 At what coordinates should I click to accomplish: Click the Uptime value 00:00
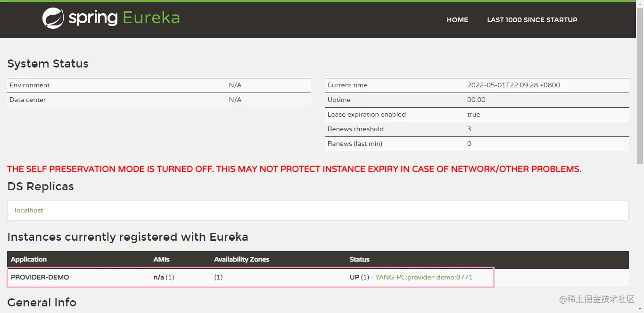pyautogui.click(x=476, y=100)
